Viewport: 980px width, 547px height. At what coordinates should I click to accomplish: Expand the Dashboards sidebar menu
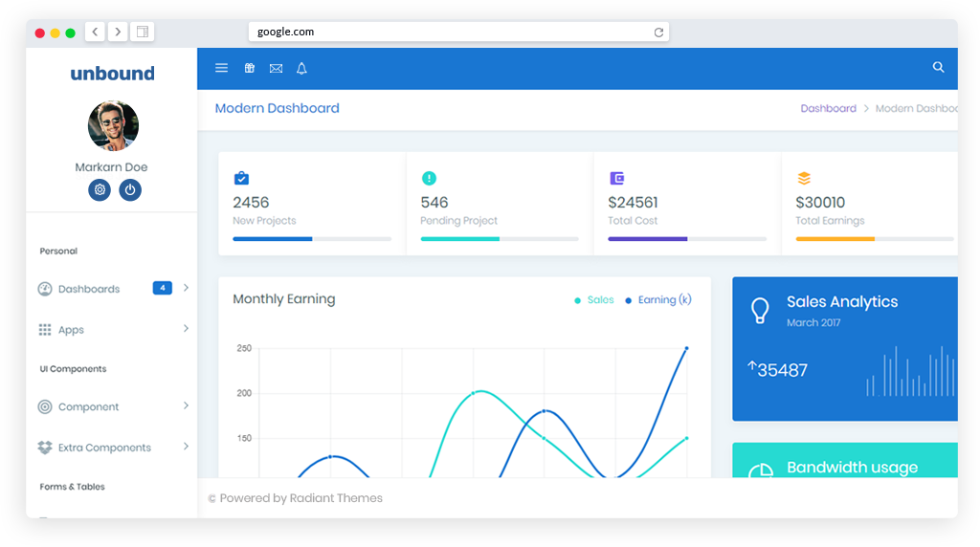pos(89,289)
